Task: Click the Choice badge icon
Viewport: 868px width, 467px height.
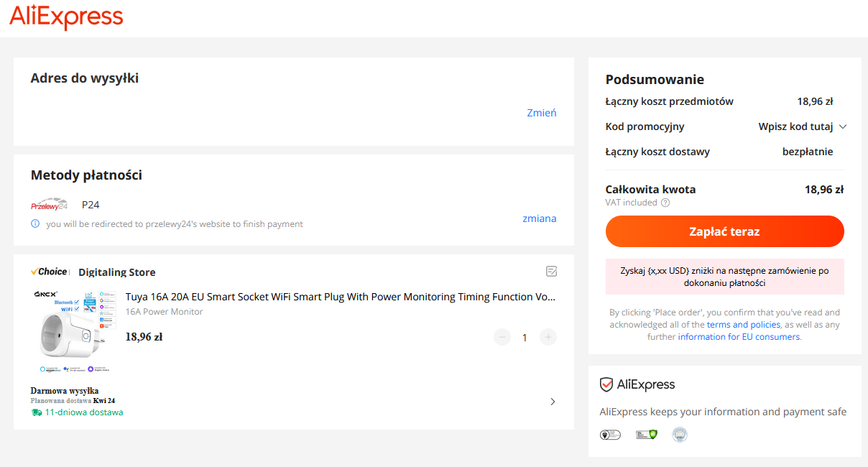Action: click(49, 272)
